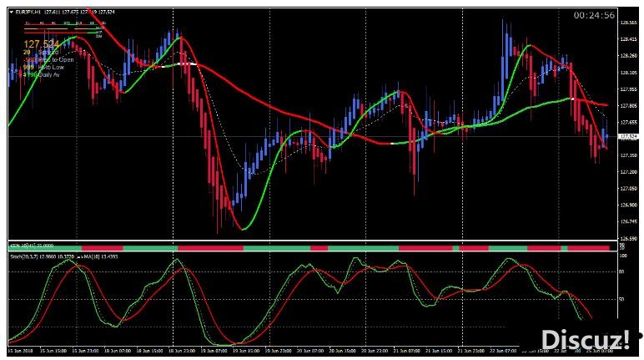This screenshot has width=644, height=360.
Task: Click the 'Daily Av' line in the info panel
Action: 41,74
